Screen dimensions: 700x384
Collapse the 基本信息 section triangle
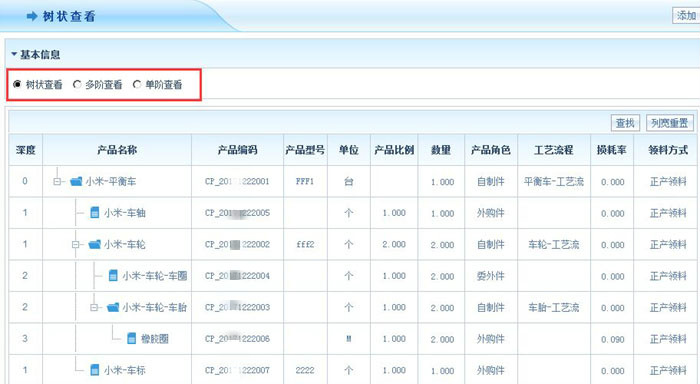[x=14, y=54]
